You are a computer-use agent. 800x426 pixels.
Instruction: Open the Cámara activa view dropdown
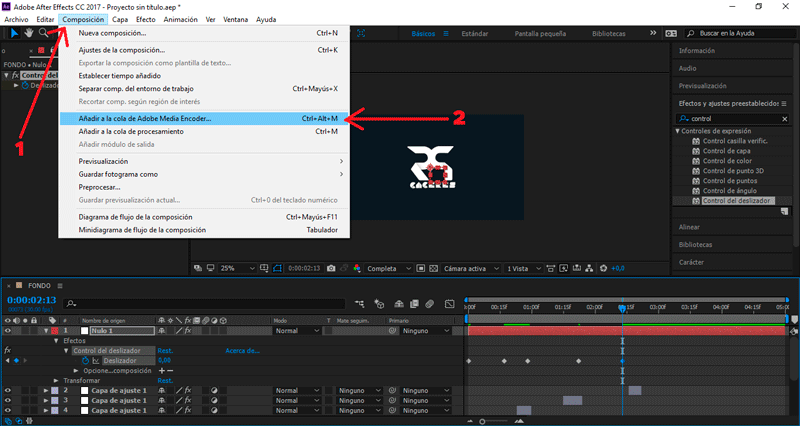pos(471,268)
